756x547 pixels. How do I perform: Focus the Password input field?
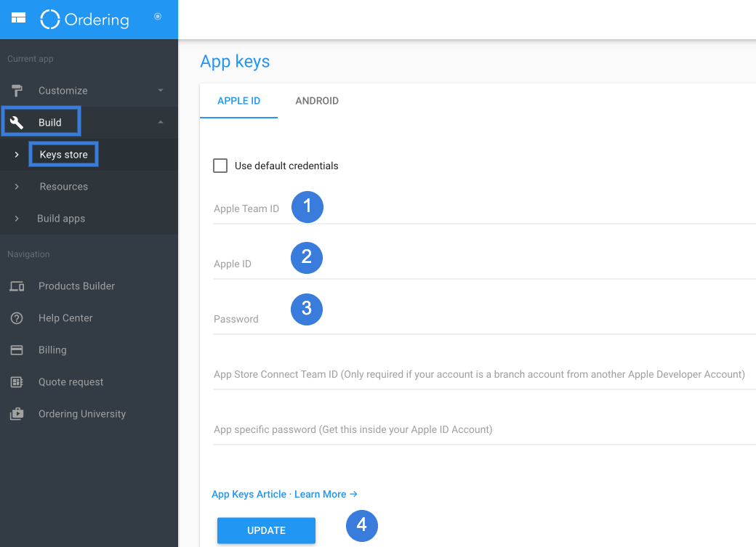coord(484,320)
